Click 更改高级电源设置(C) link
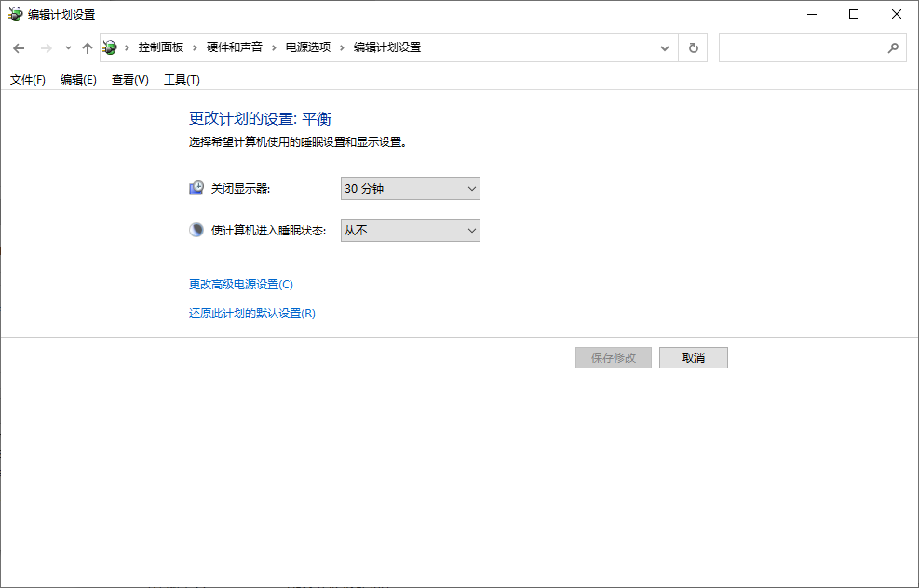The height and width of the screenshot is (588, 919). pyautogui.click(x=241, y=285)
